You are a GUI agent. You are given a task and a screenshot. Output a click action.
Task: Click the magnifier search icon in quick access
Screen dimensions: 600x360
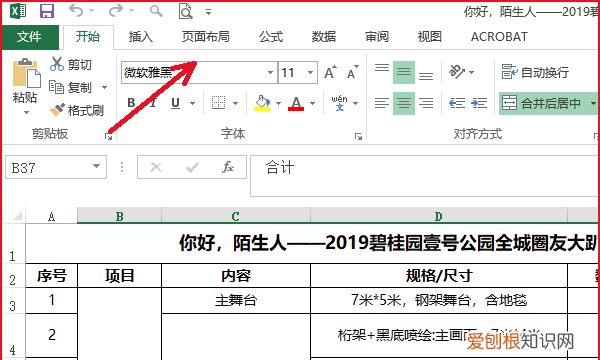(x=156, y=11)
